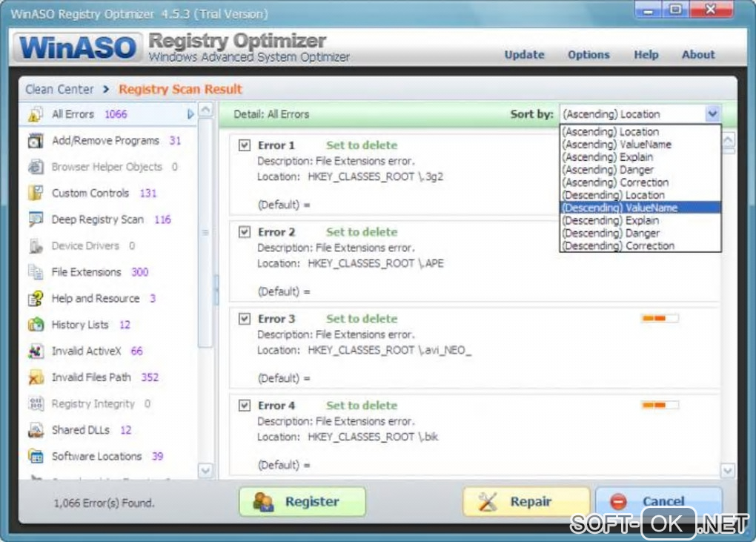Click the category list scrollbar thumb
Screen dimensions: 756x542
point(205,232)
